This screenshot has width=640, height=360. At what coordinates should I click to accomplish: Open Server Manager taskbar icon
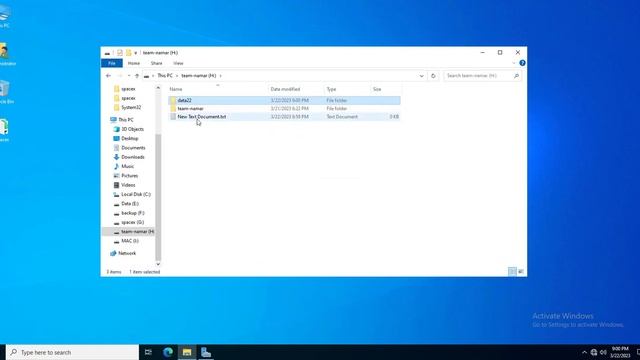click(x=206, y=352)
